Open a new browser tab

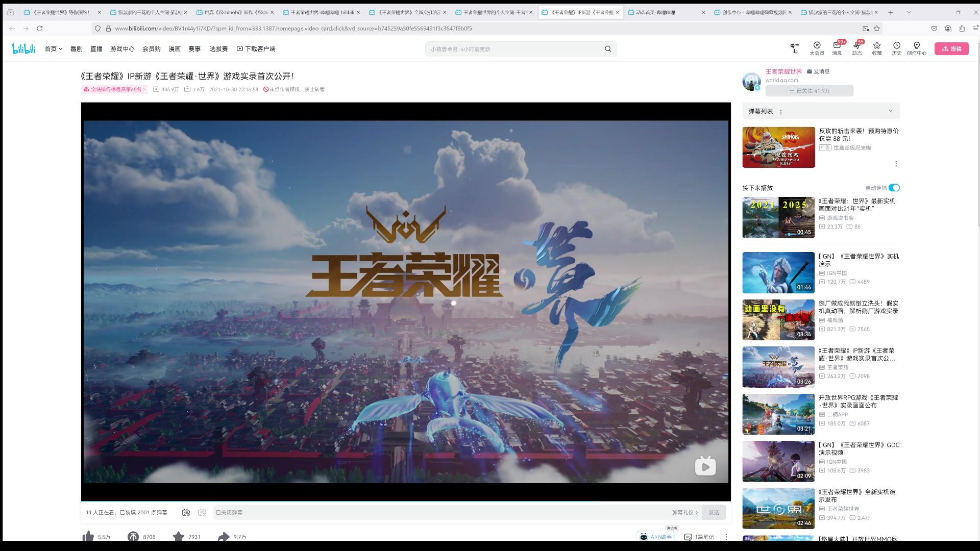[891, 12]
